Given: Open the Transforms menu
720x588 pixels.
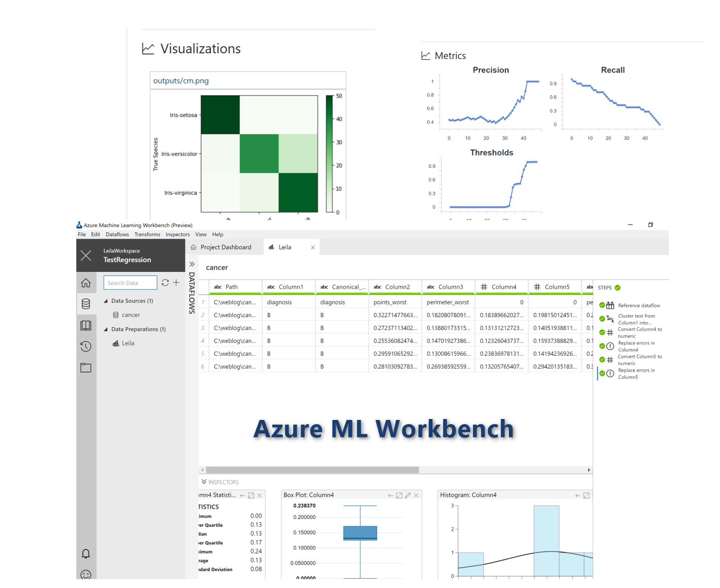Looking at the screenshot, I should pyautogui.click(x=147, y=235).
